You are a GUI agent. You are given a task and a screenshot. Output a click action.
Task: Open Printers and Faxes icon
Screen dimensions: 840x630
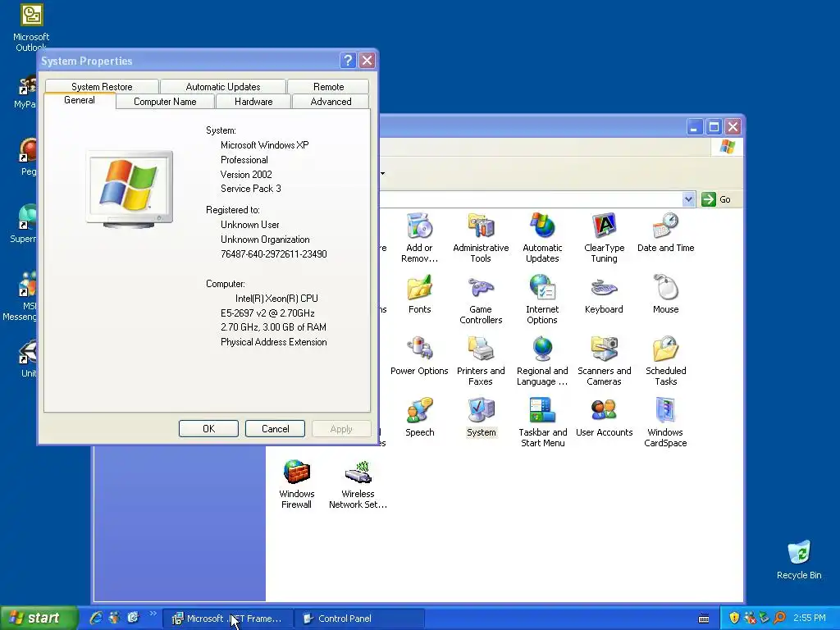[x=481, y=361]
